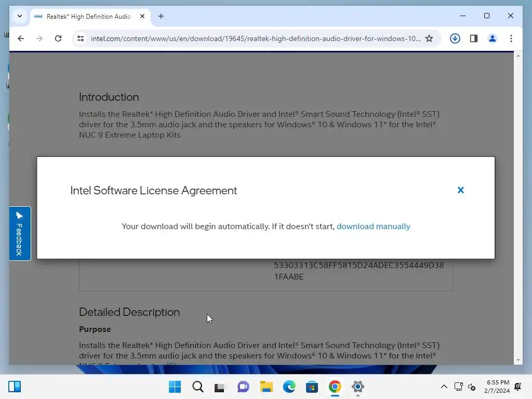
Task: Open Task View on the taskbar
Action: (x=220, y=387)
